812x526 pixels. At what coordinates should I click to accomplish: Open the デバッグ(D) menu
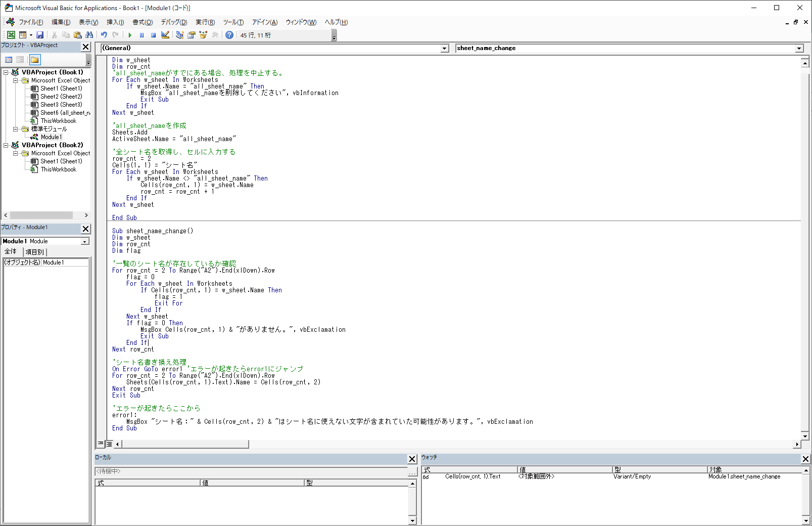174,22
